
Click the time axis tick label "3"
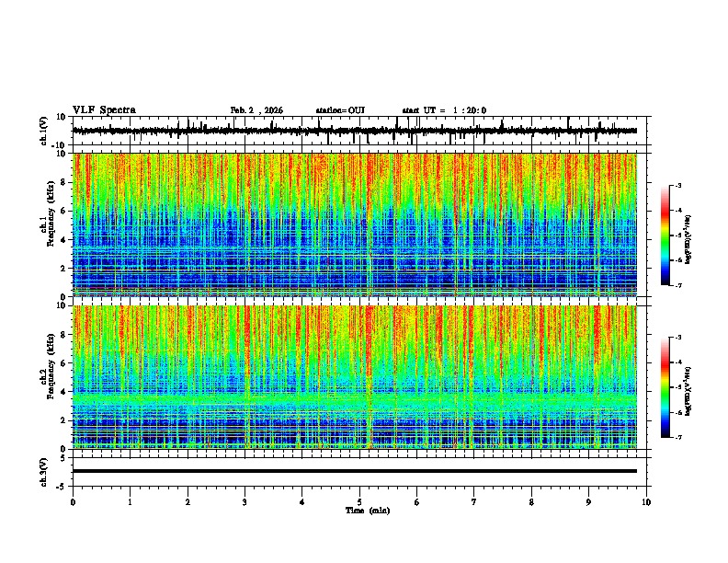click(x=245, y=502)
